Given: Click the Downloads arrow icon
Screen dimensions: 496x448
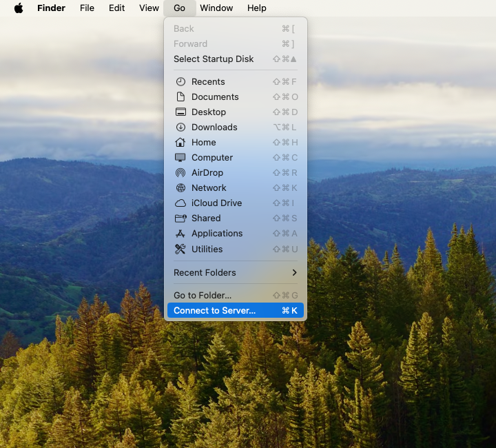Looking at the screenshot, I should (x=180, y=128).
